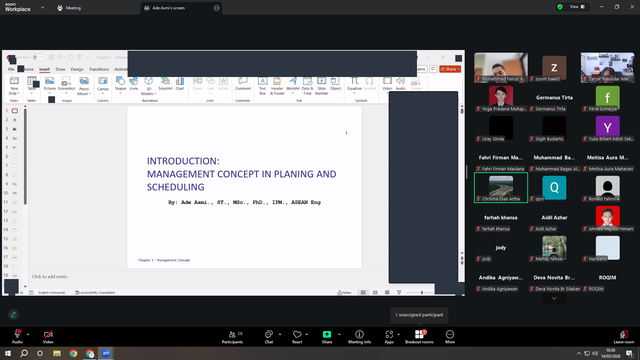640x360 pixels.
Task: Click the PowerPoint zoom slider
Action: (422, 292)
